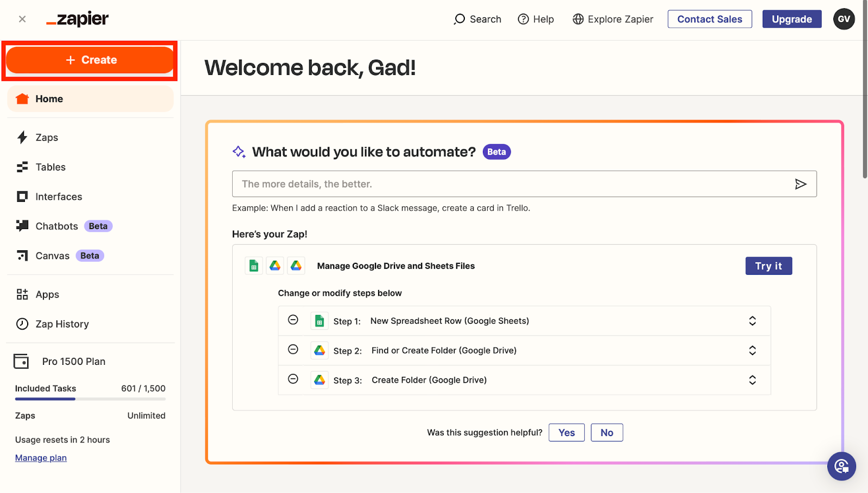This screenshot has height=493, width=868.
Task: Open Zaps from the sidebar
Action: click(47, 137)
